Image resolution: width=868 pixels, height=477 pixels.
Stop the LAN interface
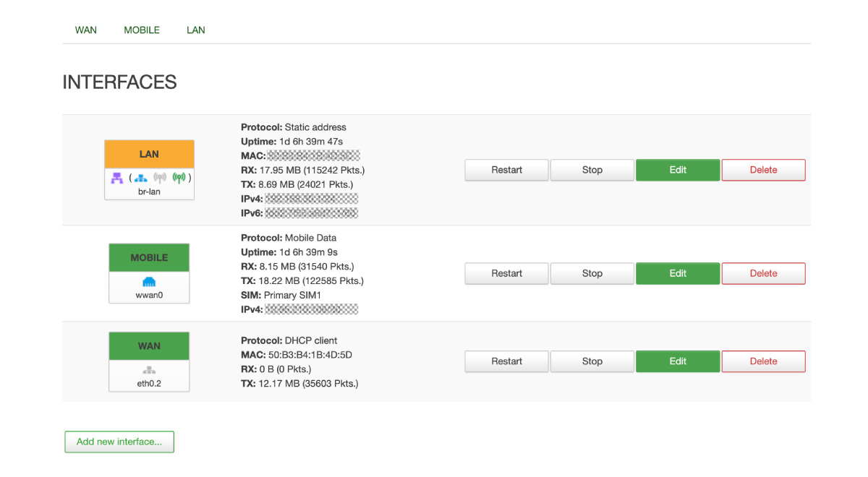(592, 170)
